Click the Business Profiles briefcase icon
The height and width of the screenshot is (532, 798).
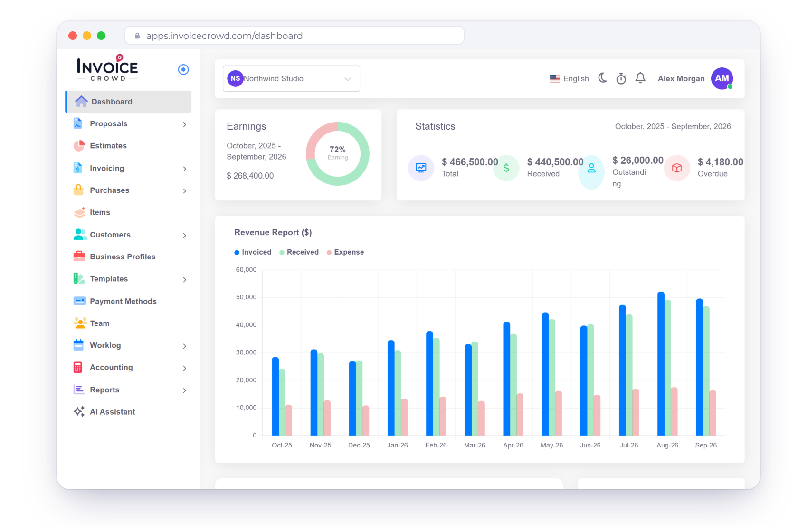(79, 256)
